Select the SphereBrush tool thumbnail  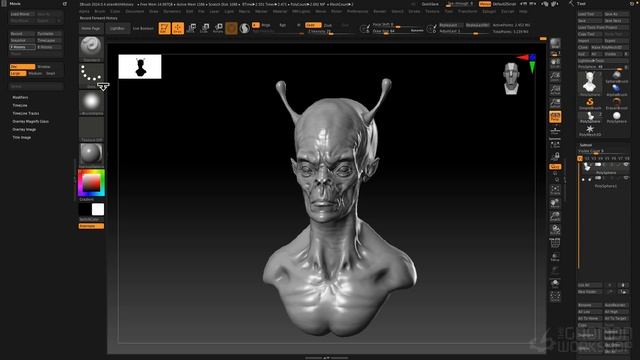616,76
